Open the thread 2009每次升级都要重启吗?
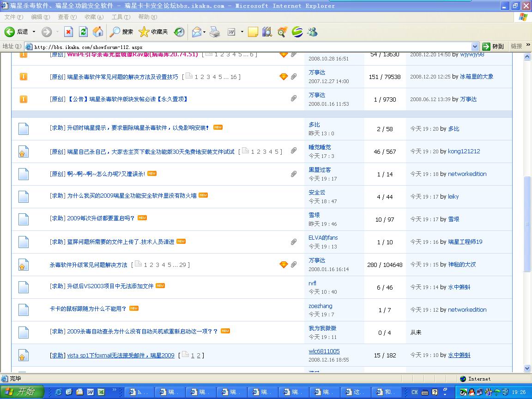532x399 pixels. 101,218
